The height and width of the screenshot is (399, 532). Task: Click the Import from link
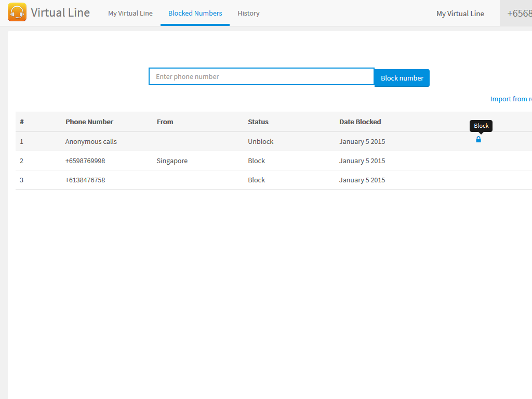tap(511, 99)
